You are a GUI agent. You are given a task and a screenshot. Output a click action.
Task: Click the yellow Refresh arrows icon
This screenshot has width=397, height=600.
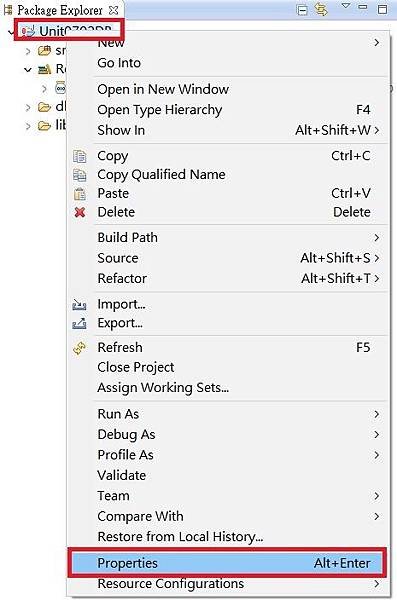tap(80, 348)
